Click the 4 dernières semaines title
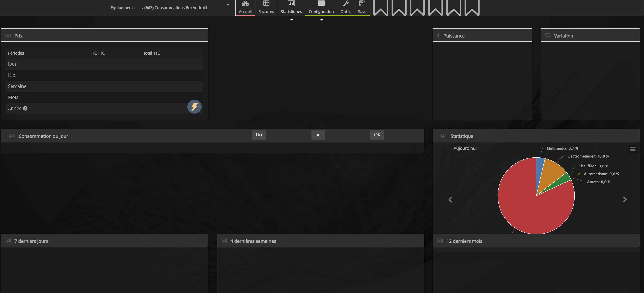This screenshot has width=644, height=293. point(253,241)
